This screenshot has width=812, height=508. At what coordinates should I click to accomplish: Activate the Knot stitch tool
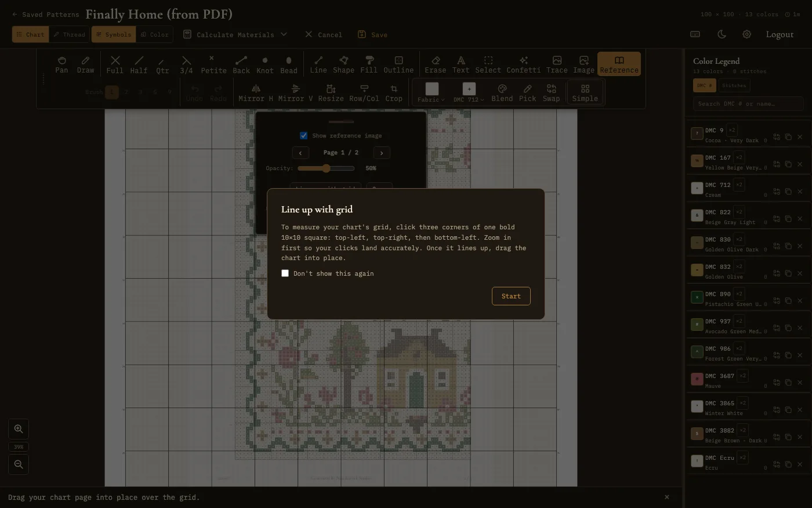[x=265, y=64]
